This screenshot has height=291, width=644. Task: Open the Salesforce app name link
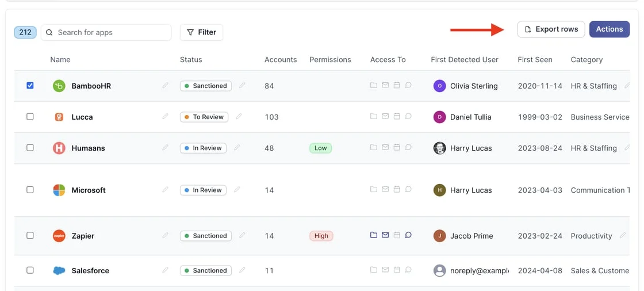tap(90, 270)
